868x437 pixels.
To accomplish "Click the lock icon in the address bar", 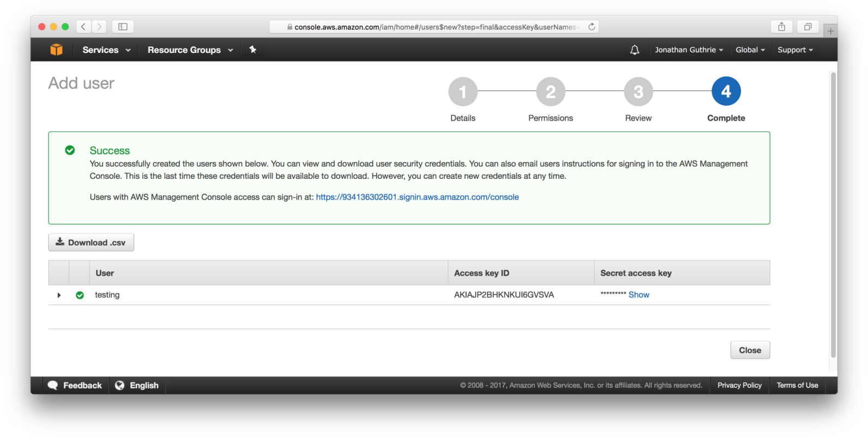I will (x=290, y=27).
